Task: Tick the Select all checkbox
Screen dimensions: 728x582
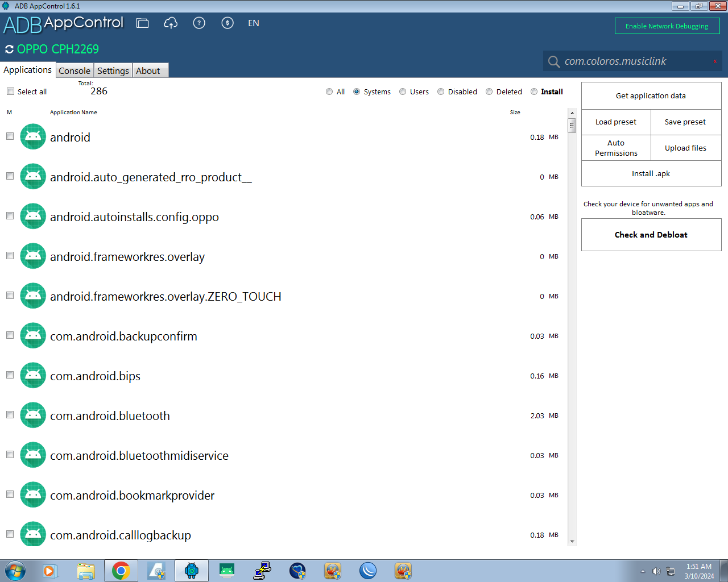Action: 10,92
